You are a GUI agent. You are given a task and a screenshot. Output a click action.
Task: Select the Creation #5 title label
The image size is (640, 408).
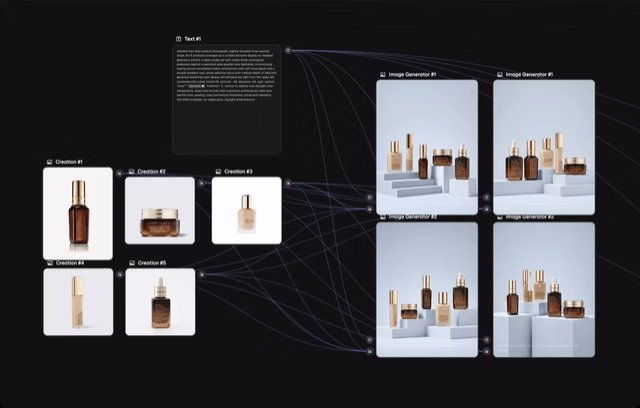click(152, 263)
